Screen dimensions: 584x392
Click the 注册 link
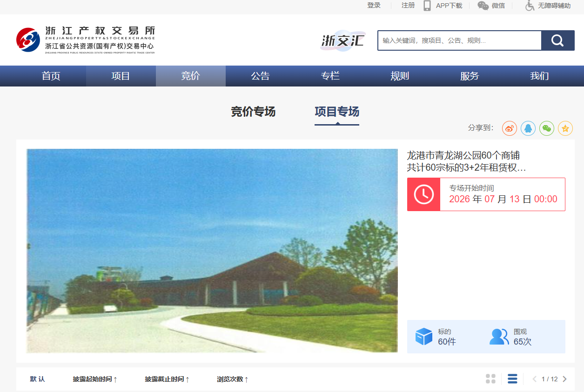408,6
